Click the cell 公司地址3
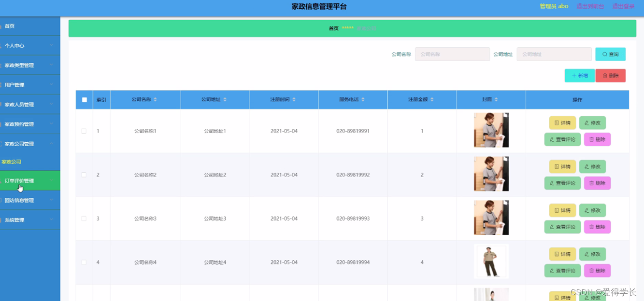Viewport: 644px width, 301px height. 215,219
